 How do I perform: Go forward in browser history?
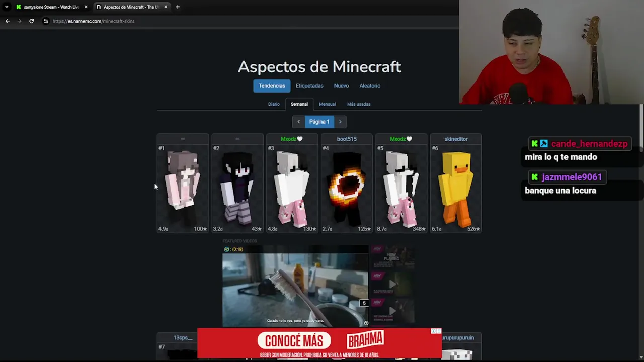click(19, 21)
